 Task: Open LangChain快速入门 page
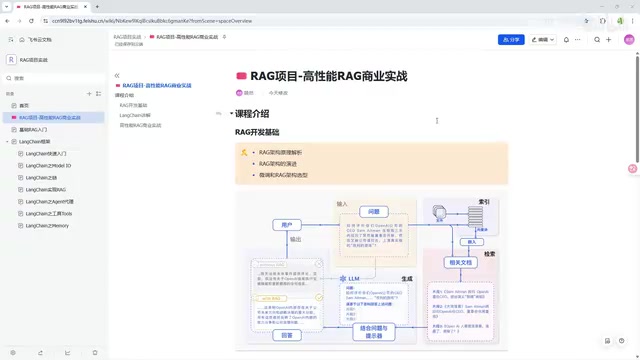(45, 153)
